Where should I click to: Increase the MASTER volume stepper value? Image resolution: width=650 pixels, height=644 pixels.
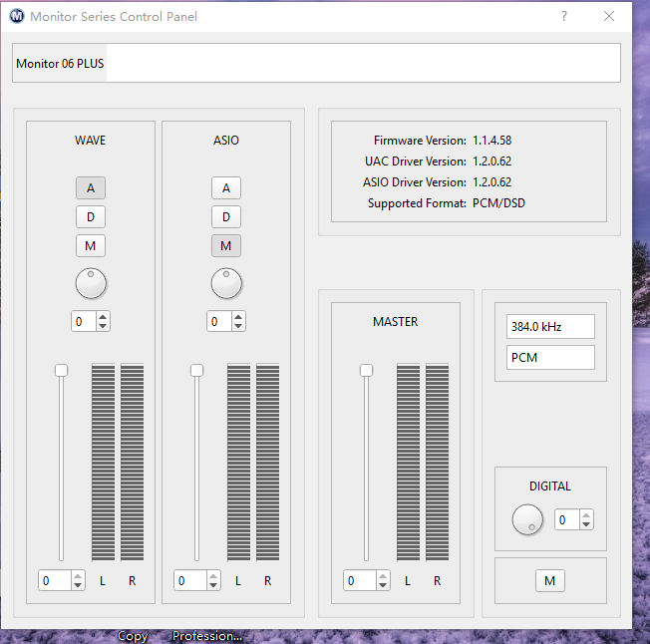[x=383, y=575]
